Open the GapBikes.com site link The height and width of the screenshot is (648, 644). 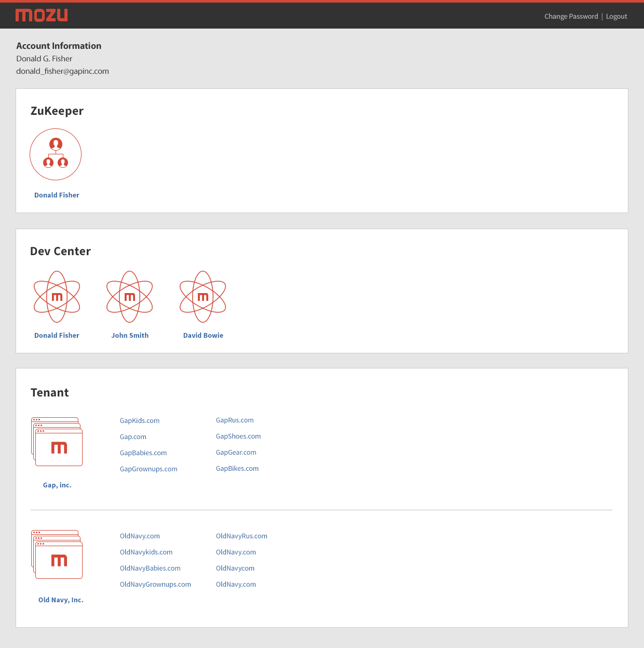pyautogui.click(x=237, y=469)
